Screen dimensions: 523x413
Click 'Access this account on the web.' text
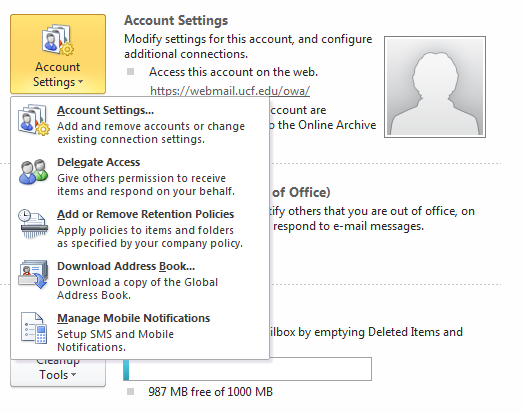(x=233, y=72)
